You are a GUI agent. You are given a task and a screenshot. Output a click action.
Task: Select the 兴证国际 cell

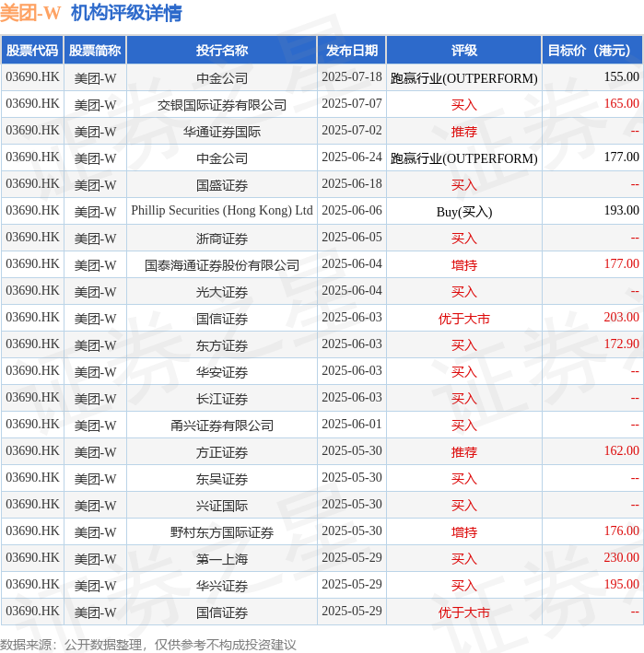pyautogui.click(x=222, y=506)
